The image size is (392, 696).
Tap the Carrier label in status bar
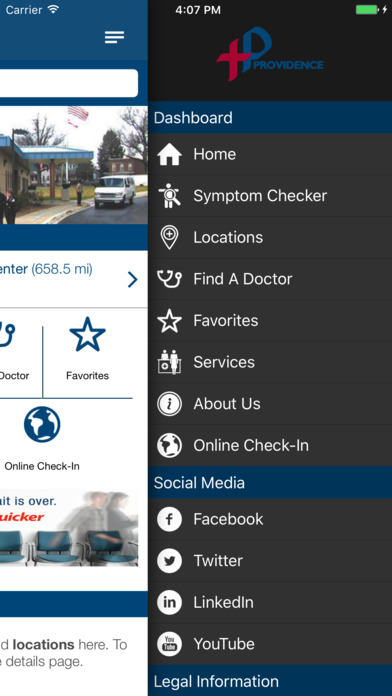click(x=24, y=9)
